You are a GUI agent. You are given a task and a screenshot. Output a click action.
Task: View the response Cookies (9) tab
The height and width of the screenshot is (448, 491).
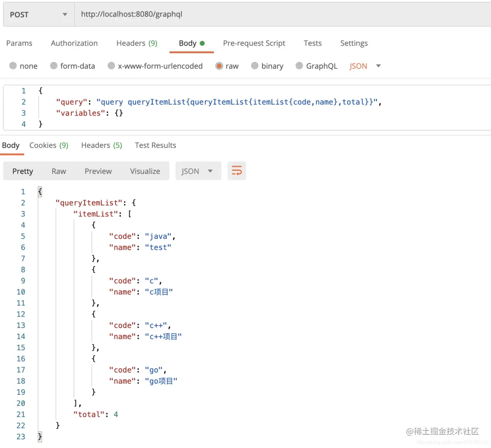click(49, 145)
